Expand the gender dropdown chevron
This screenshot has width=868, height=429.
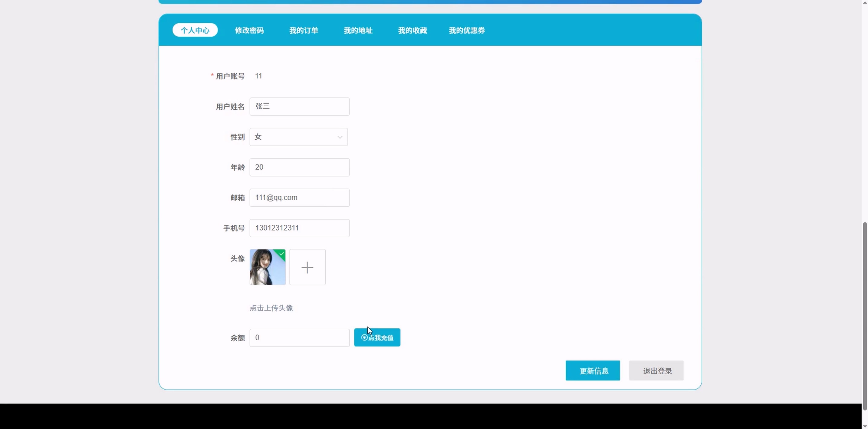[340, 137]
